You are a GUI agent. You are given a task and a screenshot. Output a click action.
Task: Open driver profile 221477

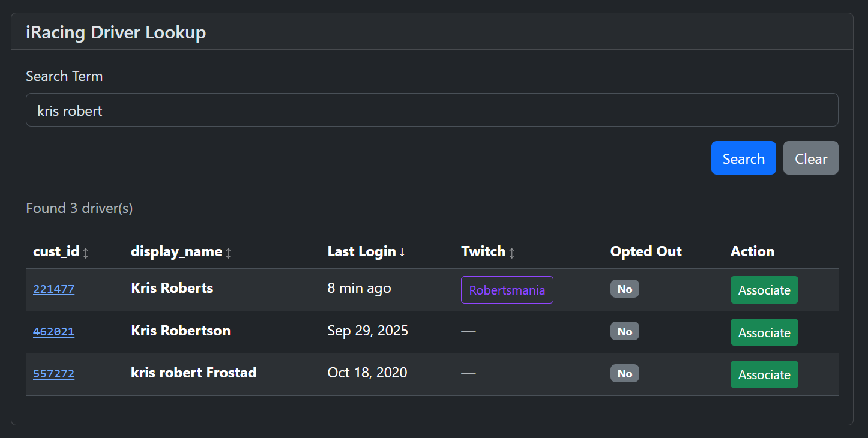pyautogui.click(x=53, y=289)
